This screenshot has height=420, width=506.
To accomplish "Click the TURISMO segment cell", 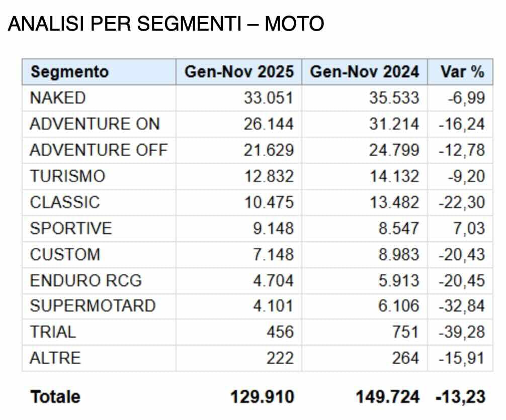I will pos(67,176).
